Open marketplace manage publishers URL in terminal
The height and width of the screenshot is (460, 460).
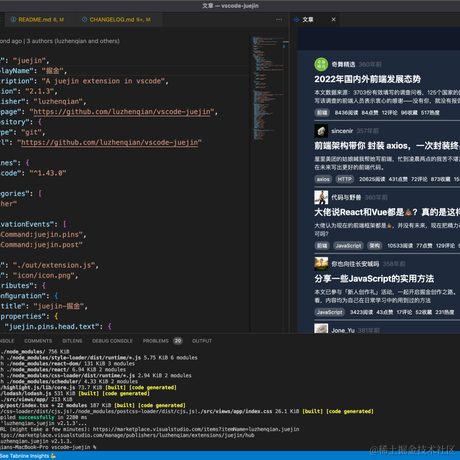(x=127, y=435)
